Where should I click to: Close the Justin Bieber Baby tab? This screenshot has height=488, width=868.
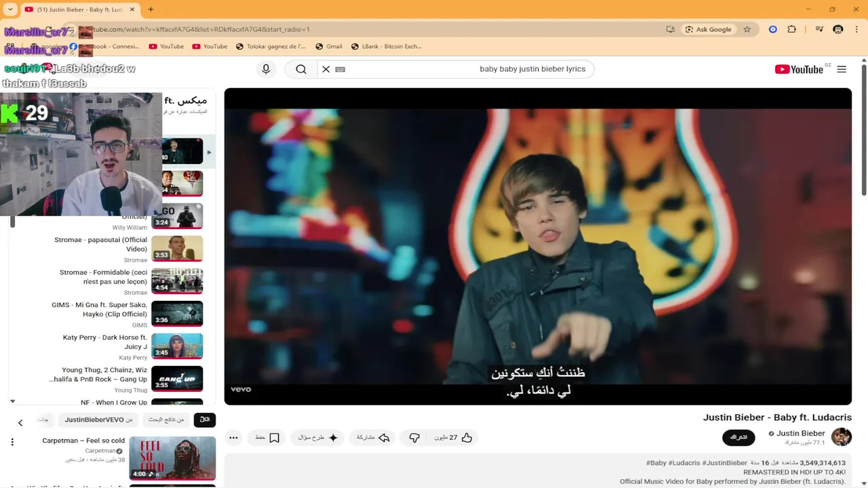click(132, 9)
